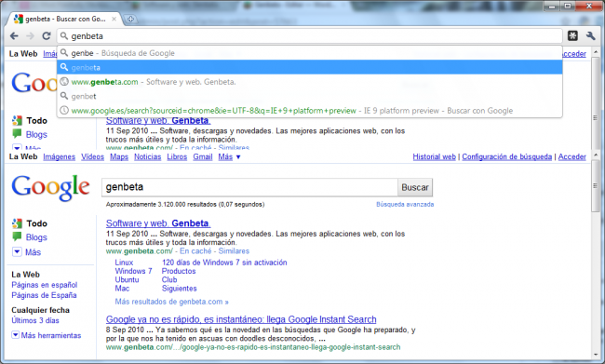The height and width of the screenshot is (364, 605).
Task: Filter by Páginas en español
Action: (x=45, y=285)
